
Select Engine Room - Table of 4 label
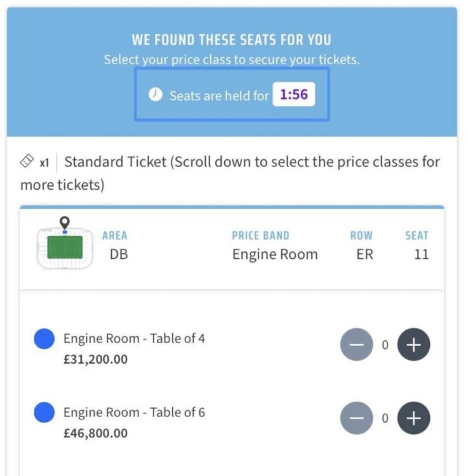point(134,338)
